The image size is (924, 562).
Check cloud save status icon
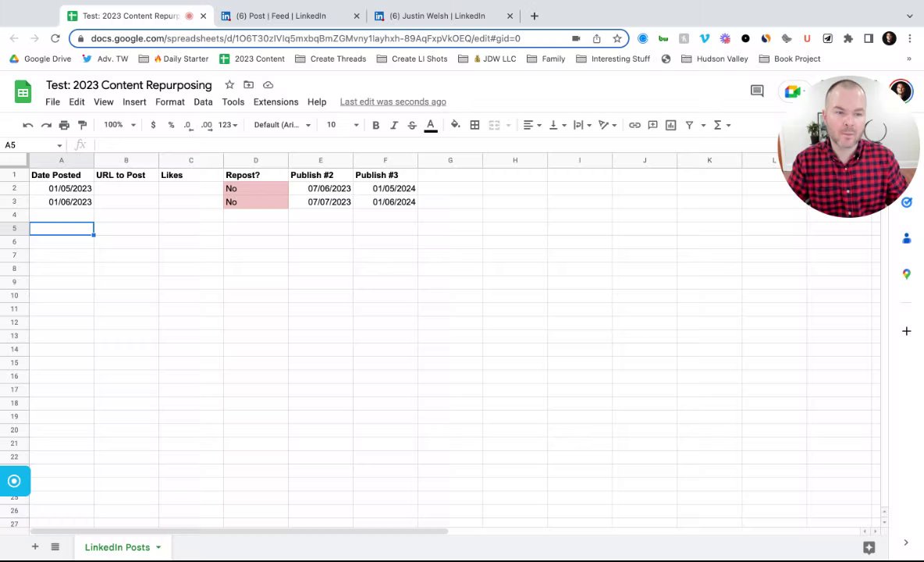(x=268, y=85)
